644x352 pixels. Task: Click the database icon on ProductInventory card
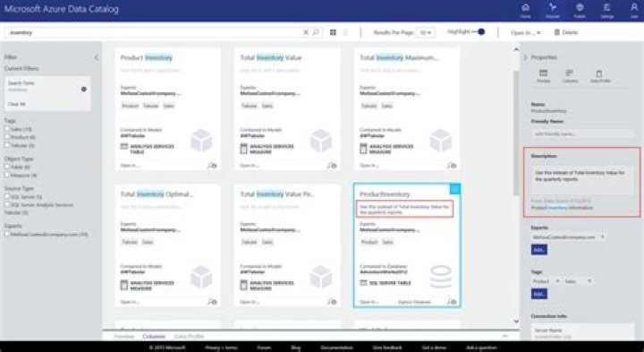coord(441,277)
